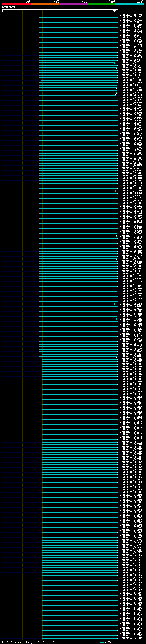Select hit label UniRef100_A4RZJ5

tap(131, 93)
